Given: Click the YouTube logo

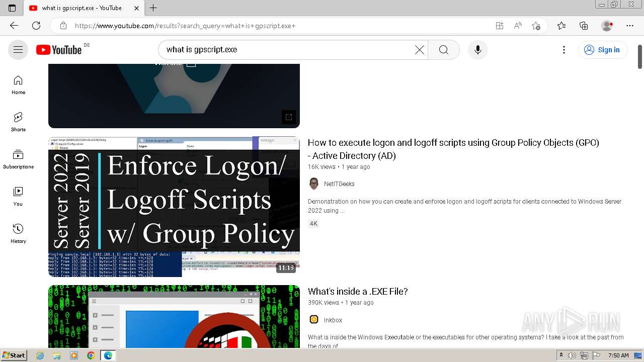Looking at the screenshot, I should tap(59, 50).
